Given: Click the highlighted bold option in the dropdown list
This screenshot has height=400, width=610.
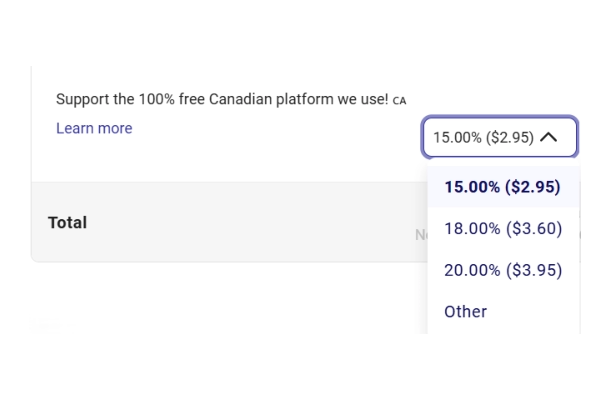Looking at the screenshot, I should click(x=502, y=187).
